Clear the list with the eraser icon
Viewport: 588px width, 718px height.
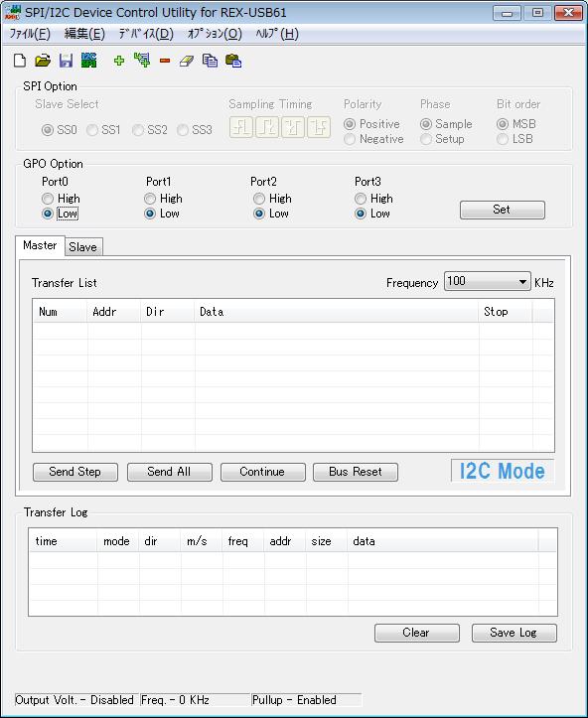(x=187, y=61)
